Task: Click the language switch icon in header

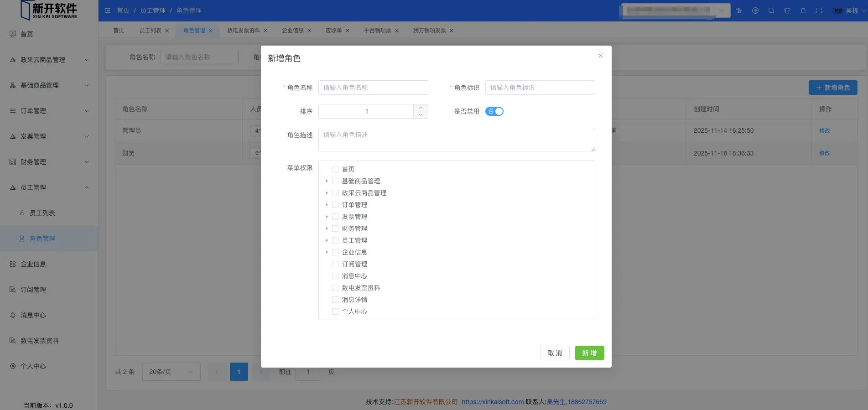Action: 755,10
